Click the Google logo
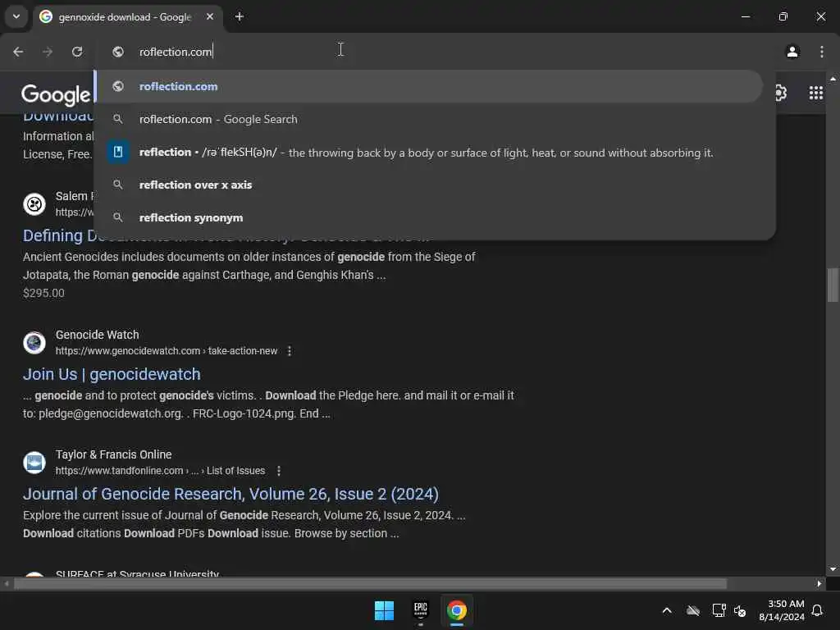The height and width of the screenshot is (630, 840). 56,95
